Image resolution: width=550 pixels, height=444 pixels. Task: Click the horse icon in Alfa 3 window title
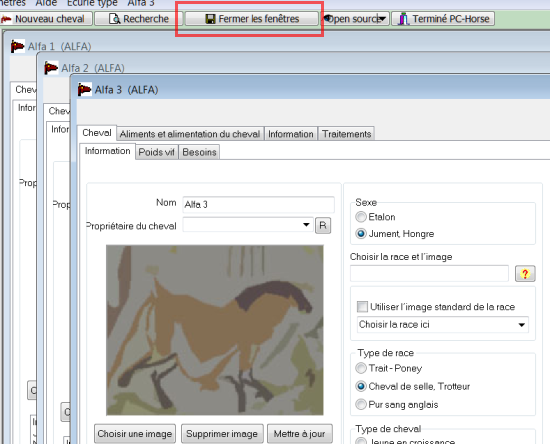[85, 89]
